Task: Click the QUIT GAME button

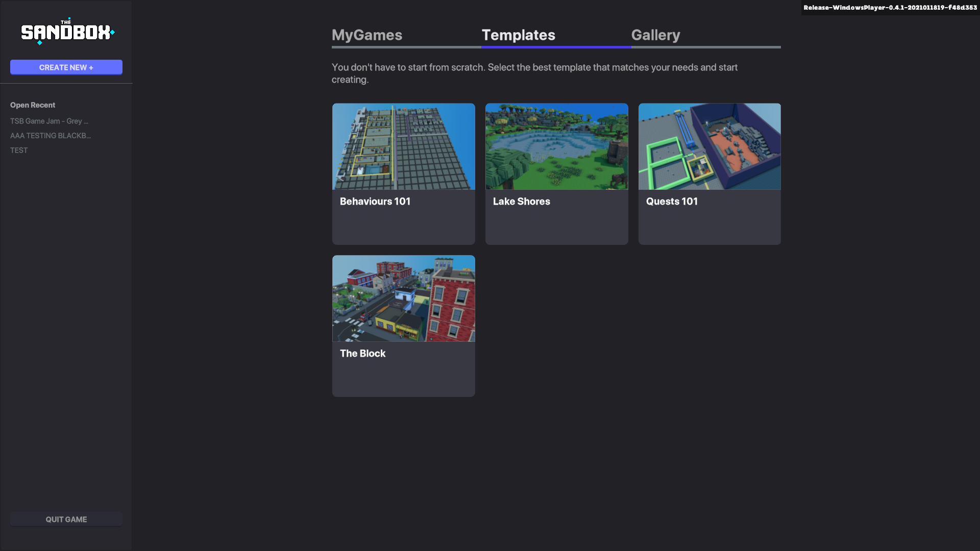Action: tap(66, 519)
